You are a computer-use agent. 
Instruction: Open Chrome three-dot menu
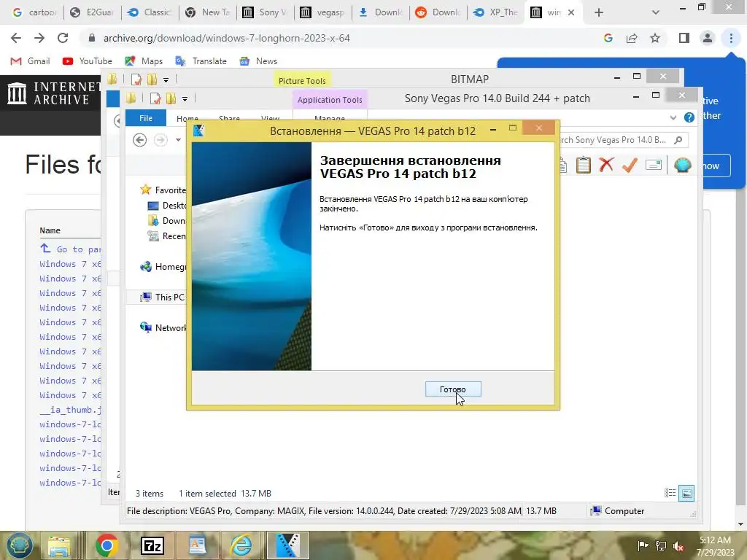tap(731, 38)
